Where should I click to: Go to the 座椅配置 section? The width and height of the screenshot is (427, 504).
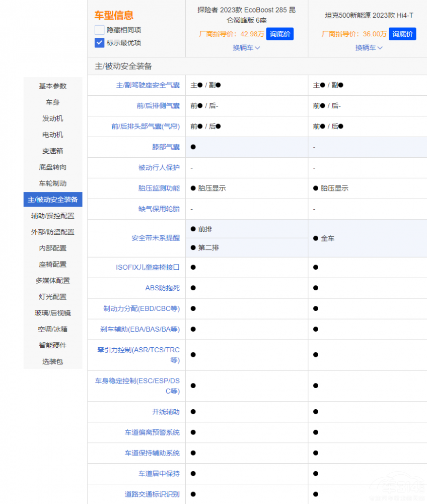point(52,264)
